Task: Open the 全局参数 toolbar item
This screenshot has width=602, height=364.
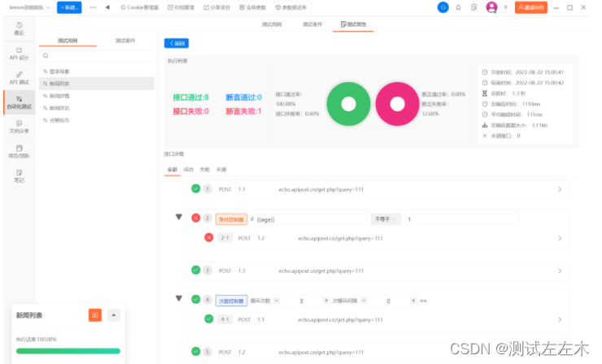Action: click(253, 7)
